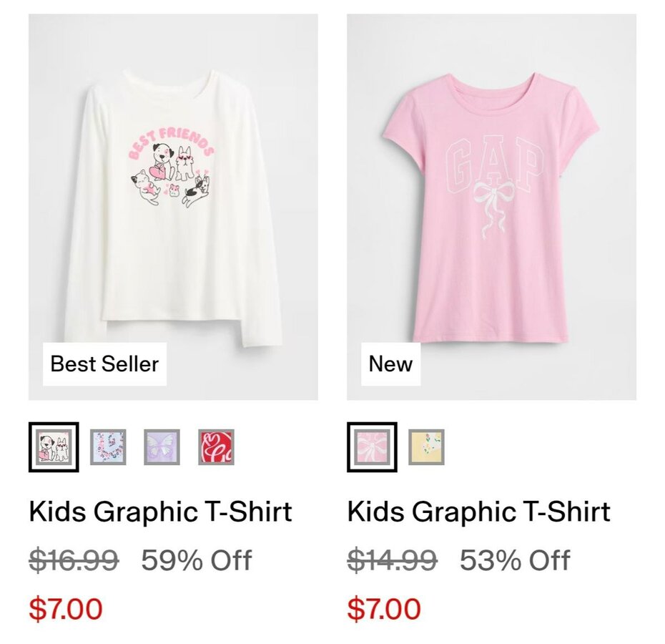Viewport: 665px width, 644px height.
Task: Click the 53% Off discount label
Action: tap(515, 560)
